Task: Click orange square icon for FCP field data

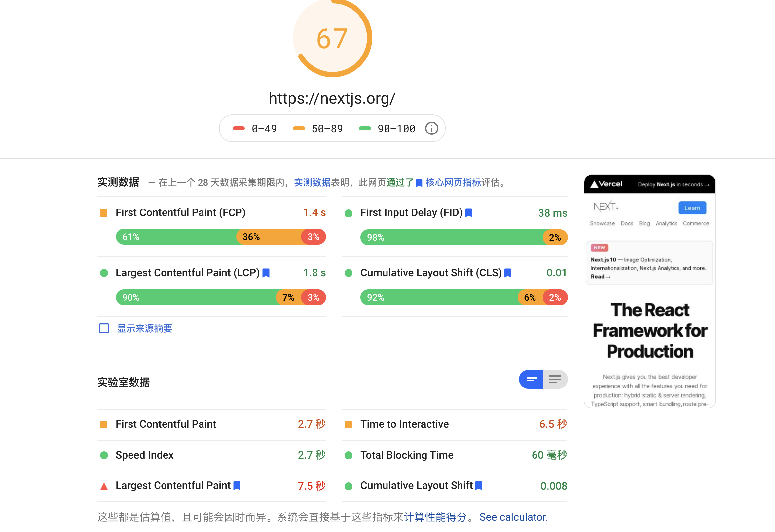Action: [103, 213]
